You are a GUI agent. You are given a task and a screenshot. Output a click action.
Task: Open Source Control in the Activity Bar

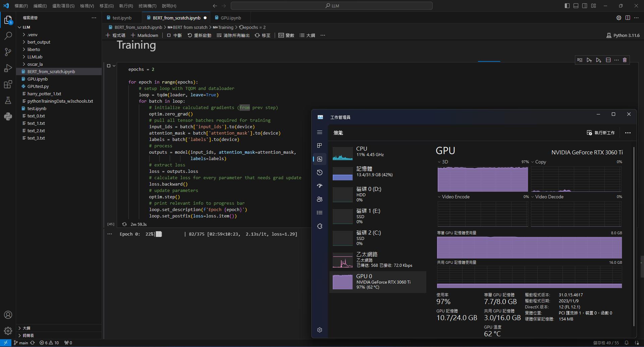[x=8, y=52]
